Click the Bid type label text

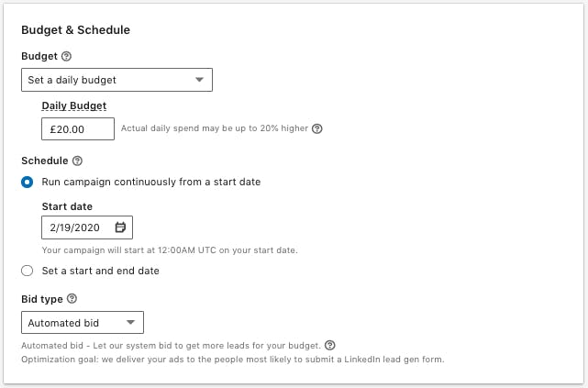pyautogui.click(x=42, y=299)
